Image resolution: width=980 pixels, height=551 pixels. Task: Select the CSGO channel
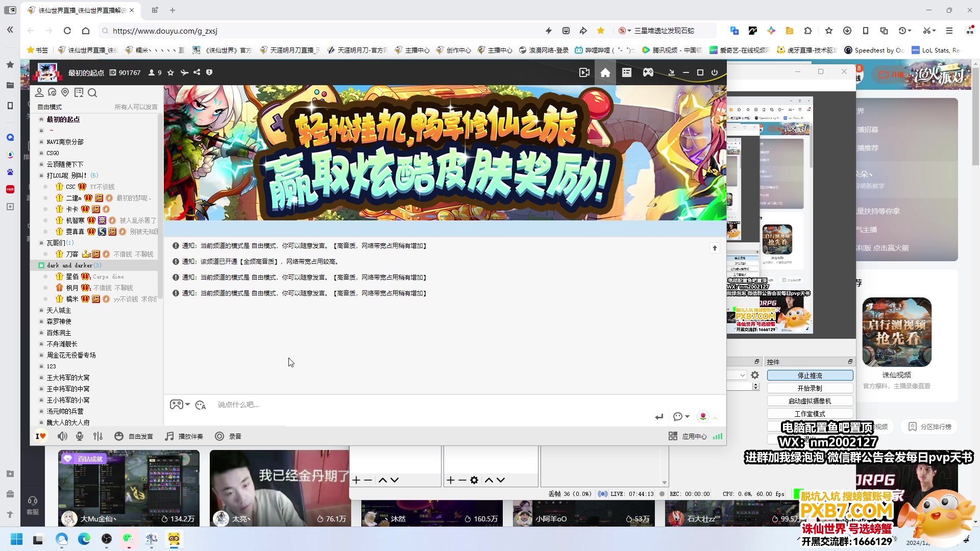tap(53, 153)
